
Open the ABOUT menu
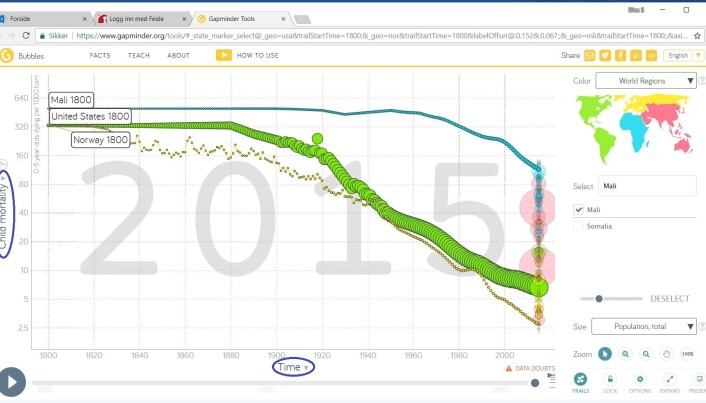[178, 55]
